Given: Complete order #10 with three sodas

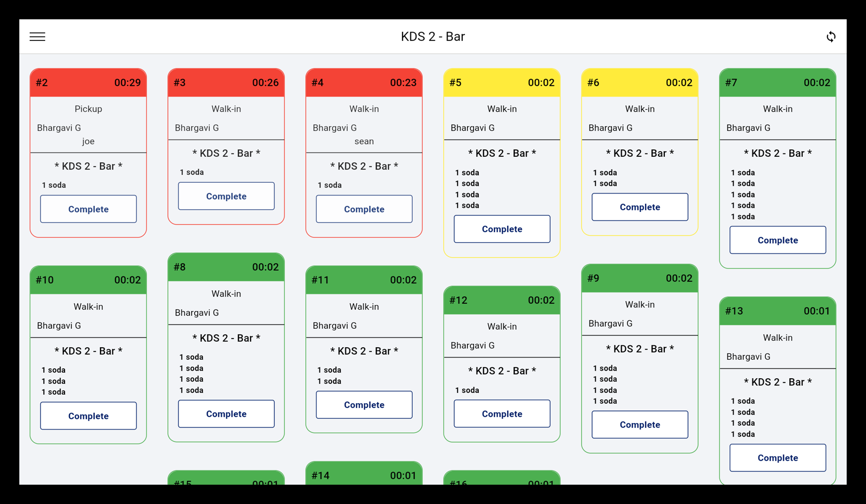Looking at the screenshot, I should [88, 416].
